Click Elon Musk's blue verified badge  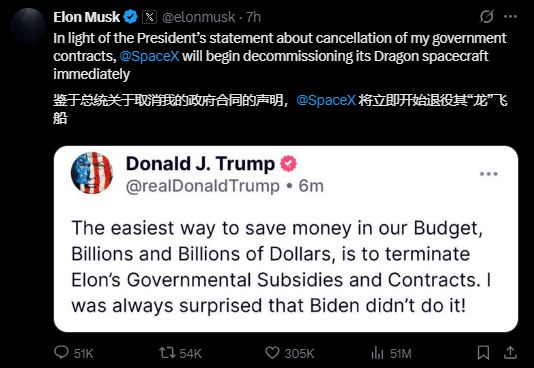[130, 17]
